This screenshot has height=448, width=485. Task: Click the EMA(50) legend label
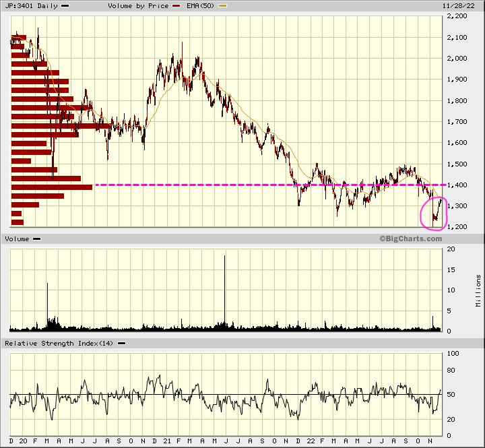click(x=200, y=6)
